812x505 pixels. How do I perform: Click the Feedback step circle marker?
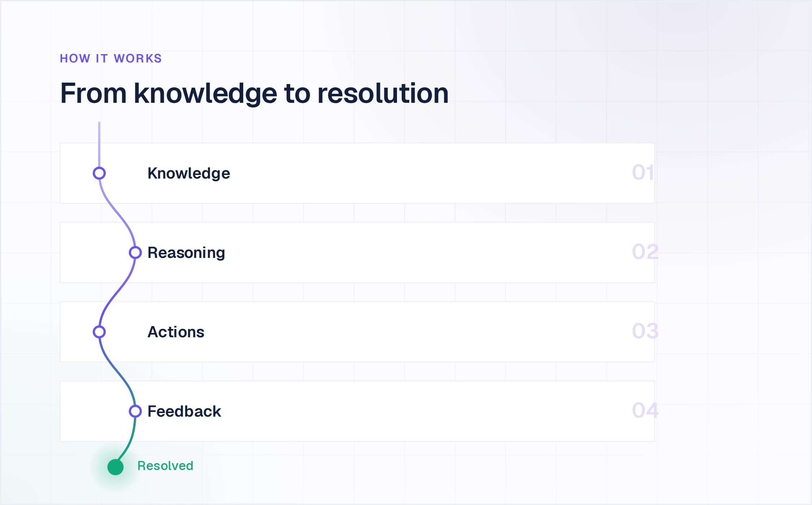[x=135, y=411]
